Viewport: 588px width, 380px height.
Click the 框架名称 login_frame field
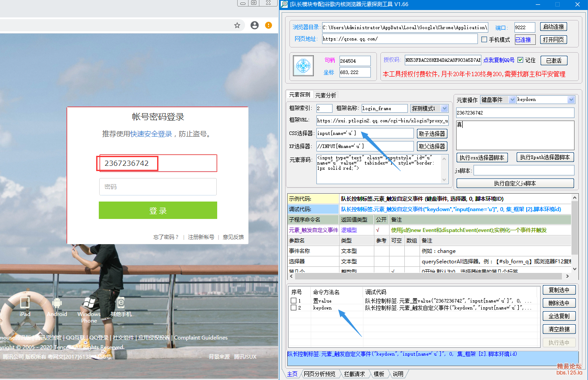(x=384, y=108)
